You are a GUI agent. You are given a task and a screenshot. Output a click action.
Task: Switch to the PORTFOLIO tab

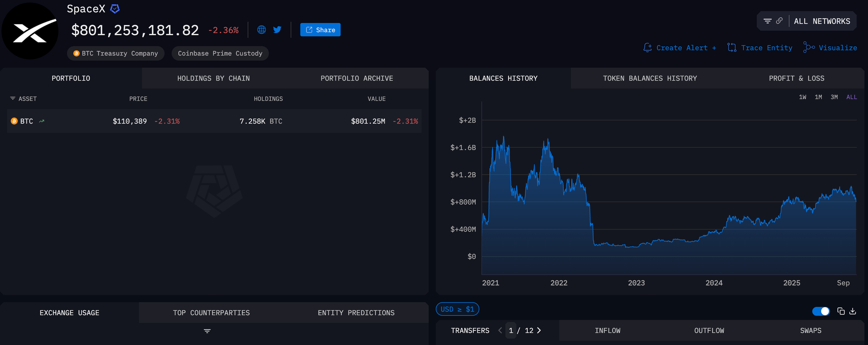(x=71, y=78)
